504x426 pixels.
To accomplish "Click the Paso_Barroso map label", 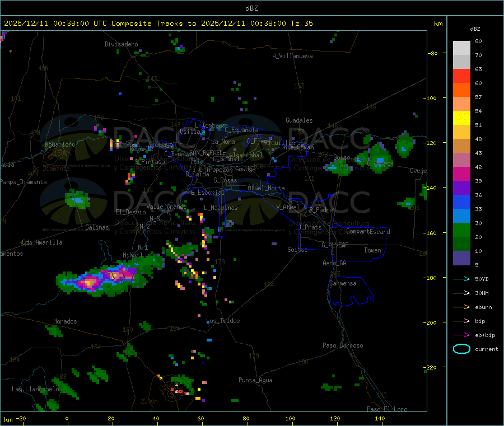I will point(343,345).
